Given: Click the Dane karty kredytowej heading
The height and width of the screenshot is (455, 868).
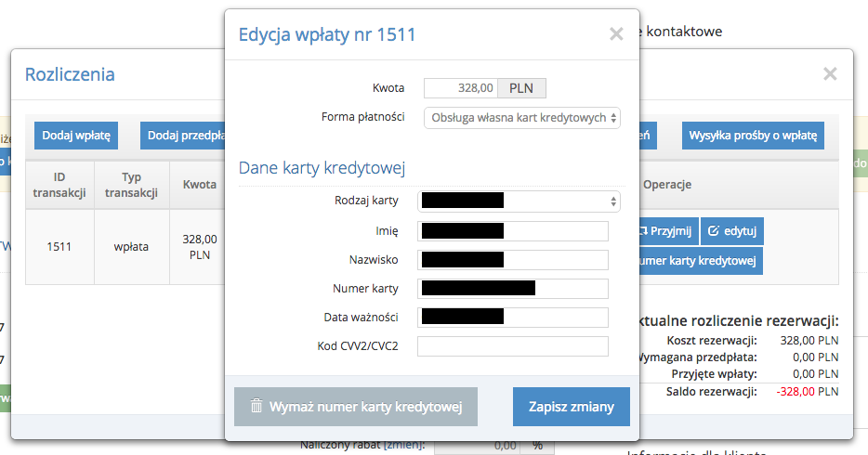Looking at the screenshot, I should tap(322, 167).
